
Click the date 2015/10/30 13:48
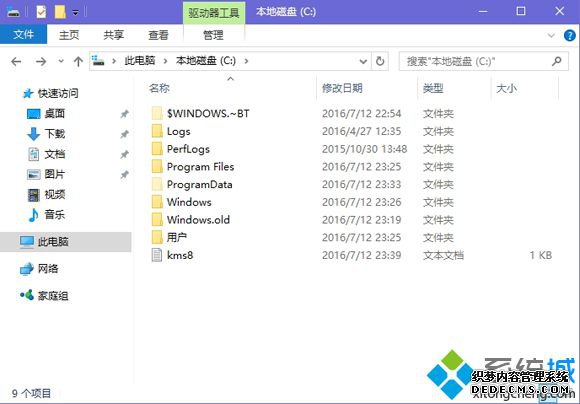point(364,149)
